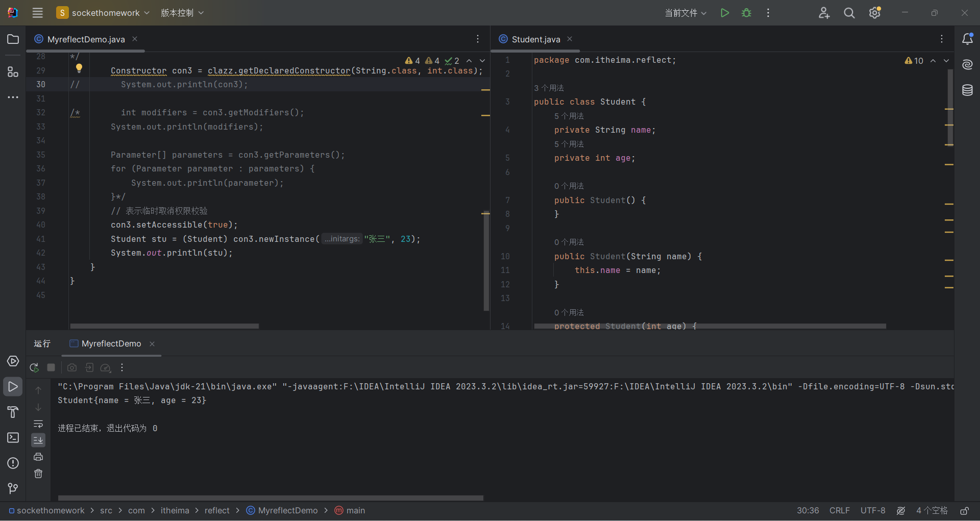Click the main method breadcrumb
This screenshot has width=980, height=521.
pyautogui.click(x=350, y=511)
